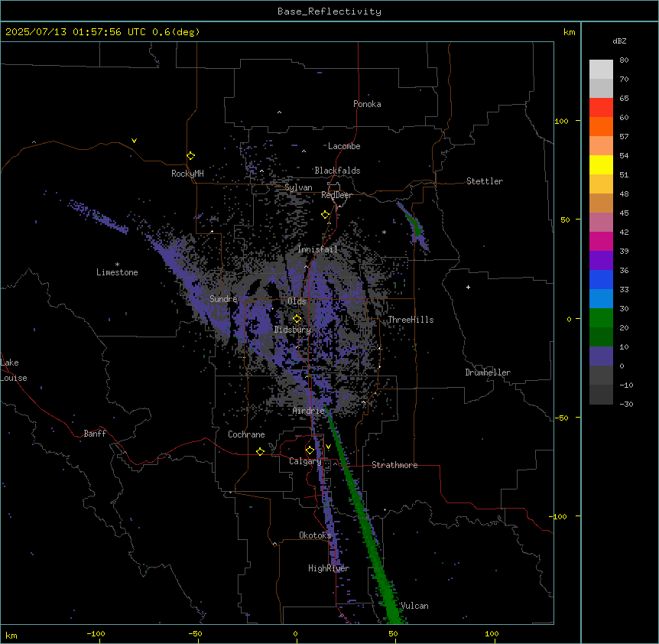The image size is (659, 644).
Task: Click the Cochrane city label
Action: [246, 434]
